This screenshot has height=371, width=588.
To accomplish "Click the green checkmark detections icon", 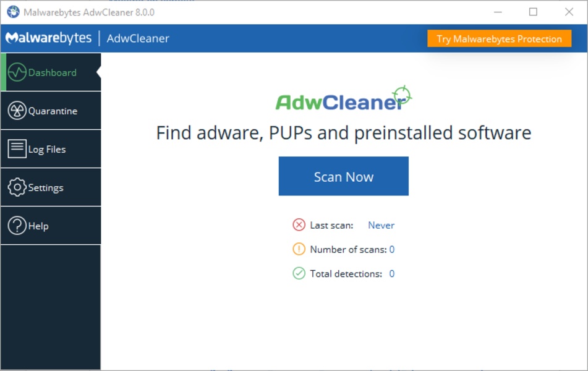I will [299, 273].
